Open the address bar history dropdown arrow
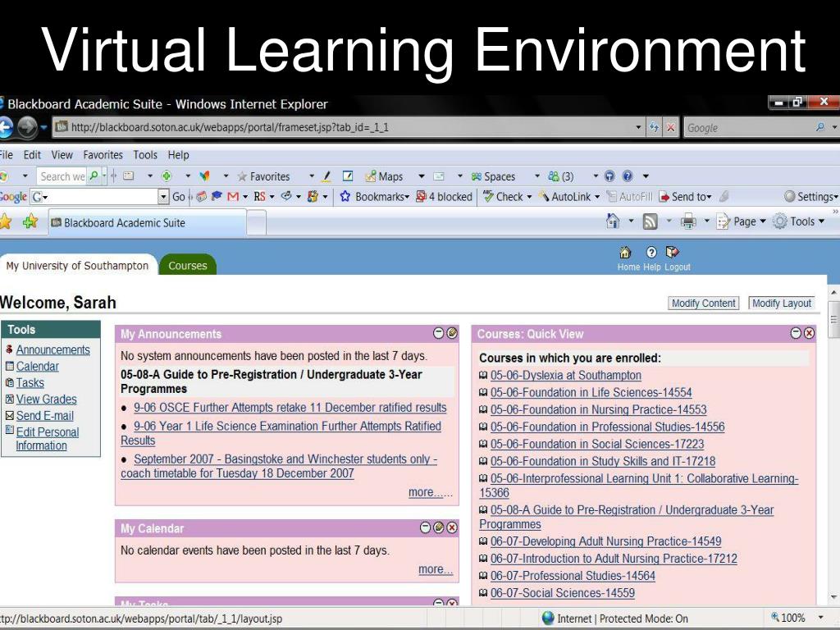The height and width of the screenshot is (630, 840). point(638,127)
